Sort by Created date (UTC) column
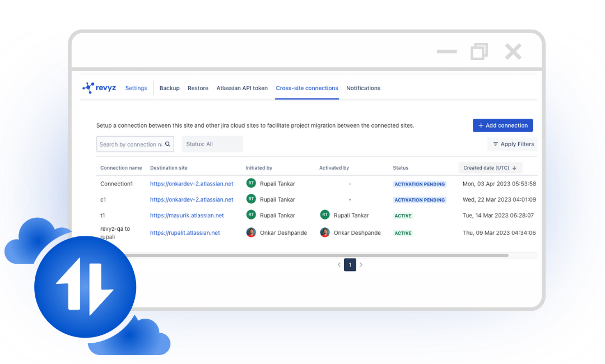 [490, 167]
